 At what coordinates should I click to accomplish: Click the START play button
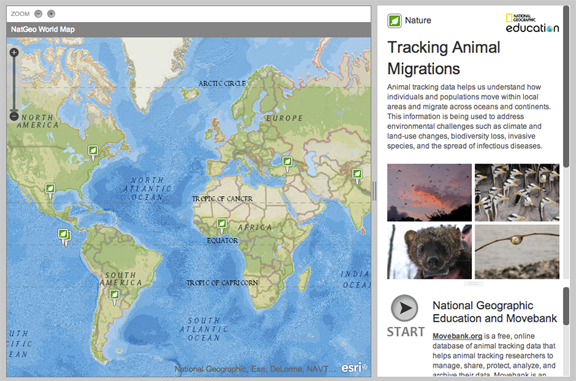404,308
